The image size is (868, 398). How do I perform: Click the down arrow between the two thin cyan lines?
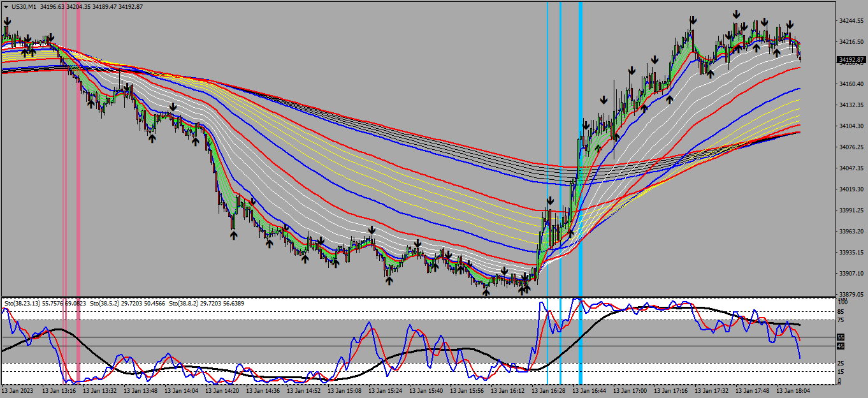coord(550,202)
